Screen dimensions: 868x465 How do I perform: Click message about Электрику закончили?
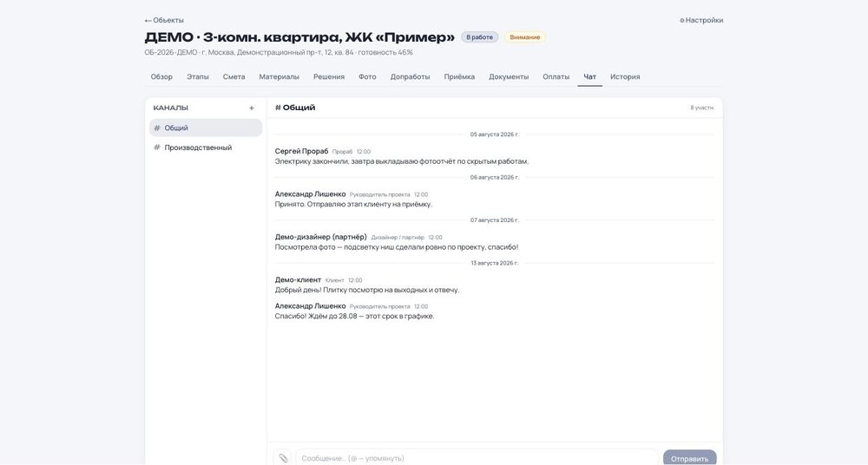tap(402, 161)
